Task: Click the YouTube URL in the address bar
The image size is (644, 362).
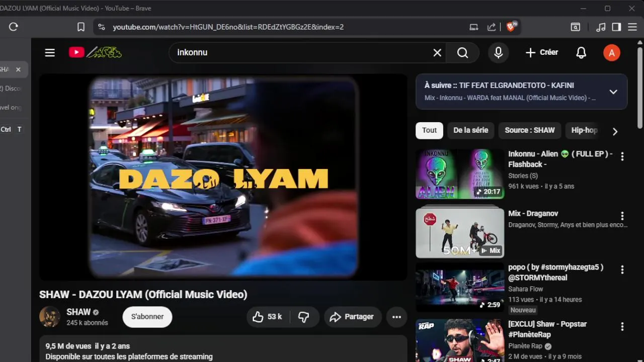Action: 228,27
